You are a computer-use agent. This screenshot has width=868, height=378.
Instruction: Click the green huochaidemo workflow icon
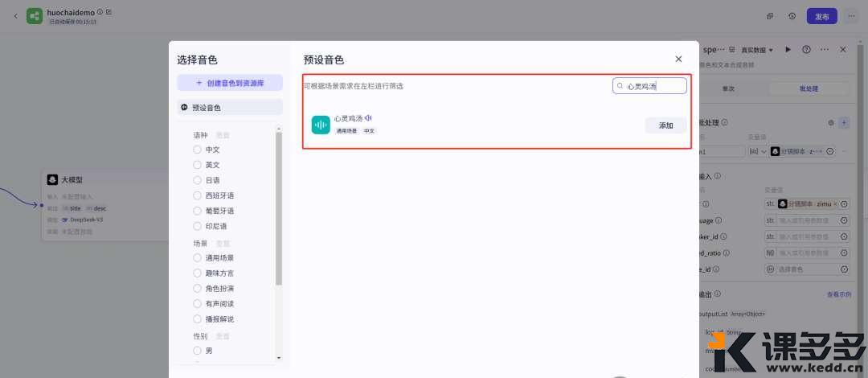pos(35,16)
